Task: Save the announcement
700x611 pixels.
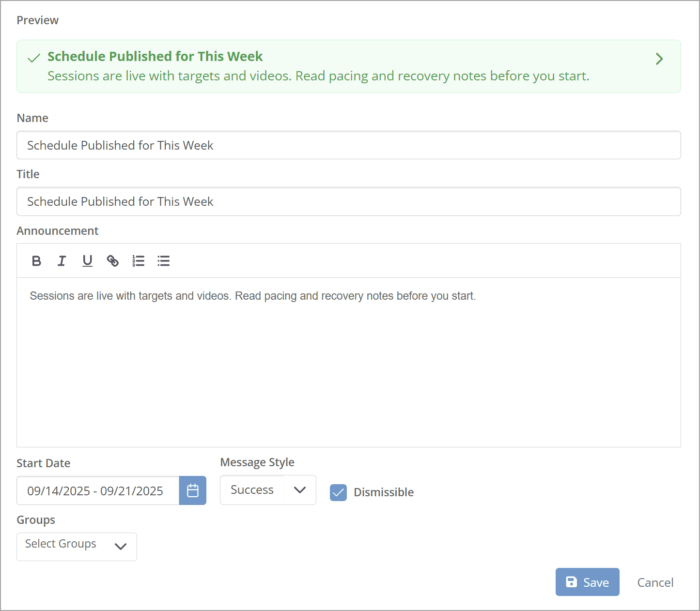Action: (587, 582)
